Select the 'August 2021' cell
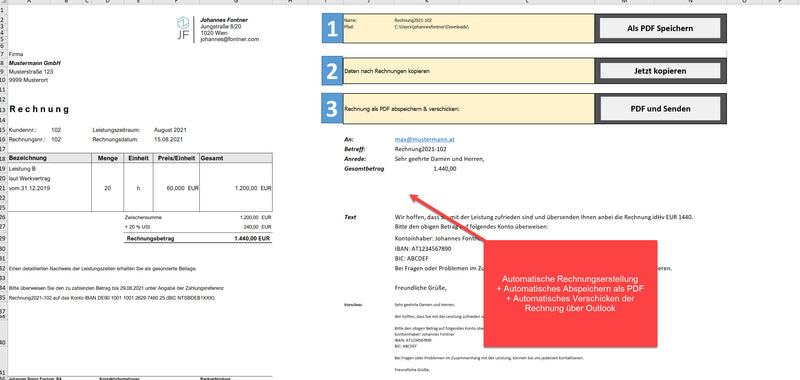The width and height of the screenshot is (800, 380). (x=170, y=130)
